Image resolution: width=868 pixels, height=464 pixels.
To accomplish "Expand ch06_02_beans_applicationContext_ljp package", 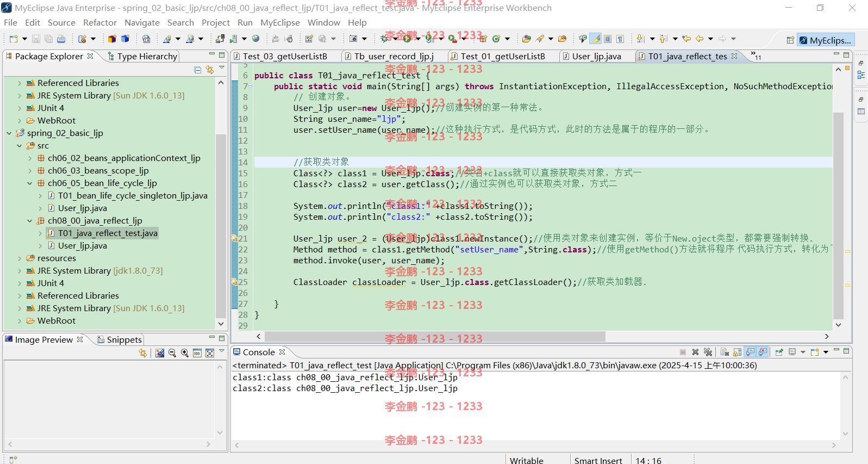I will 30,158.
